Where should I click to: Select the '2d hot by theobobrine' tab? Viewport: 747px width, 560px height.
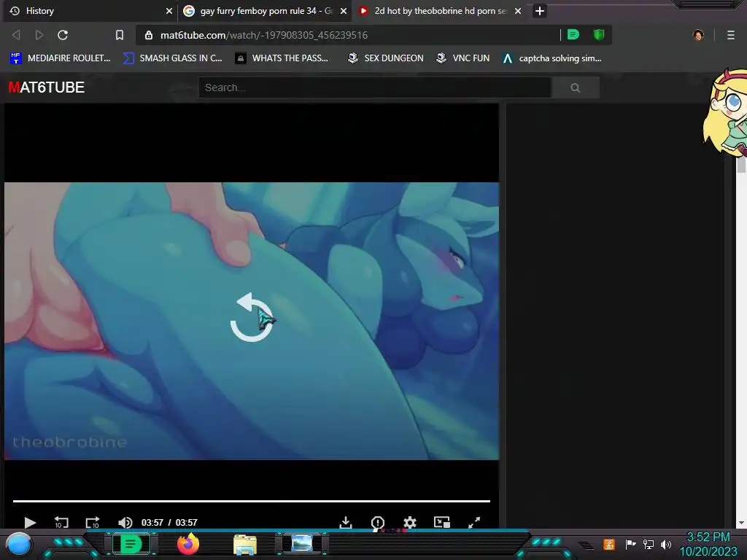[439, 11]
